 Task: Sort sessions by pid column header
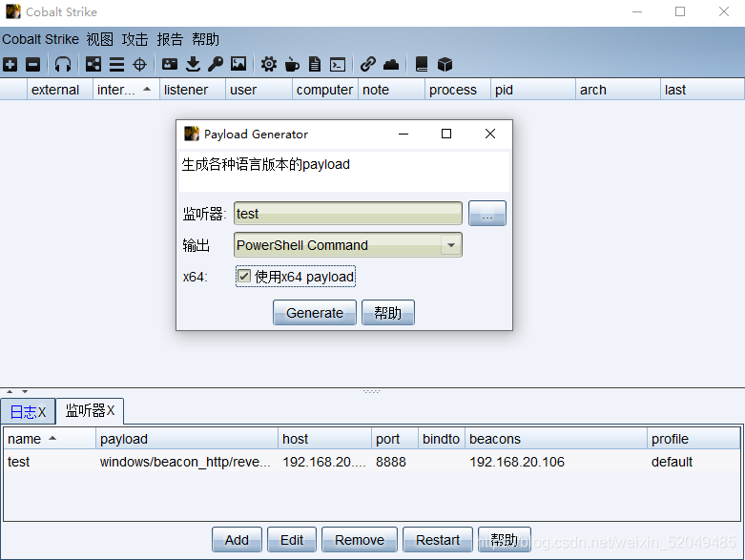point(532,90)
